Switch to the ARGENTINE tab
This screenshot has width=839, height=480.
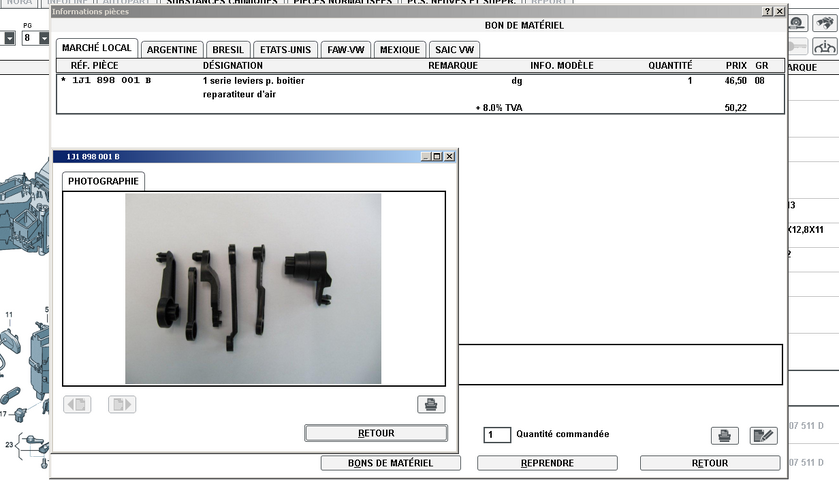[173, 49]
